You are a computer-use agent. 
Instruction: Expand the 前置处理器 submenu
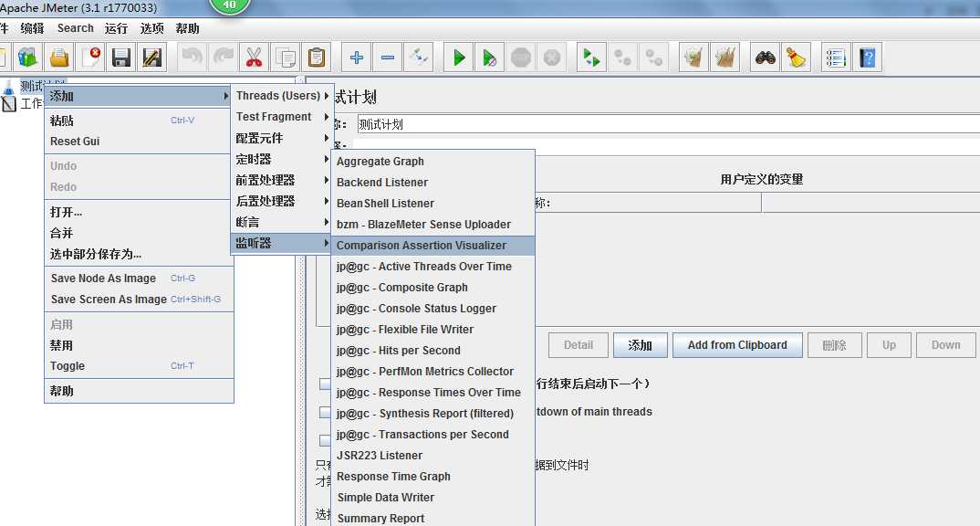click(x=281, y=180)
